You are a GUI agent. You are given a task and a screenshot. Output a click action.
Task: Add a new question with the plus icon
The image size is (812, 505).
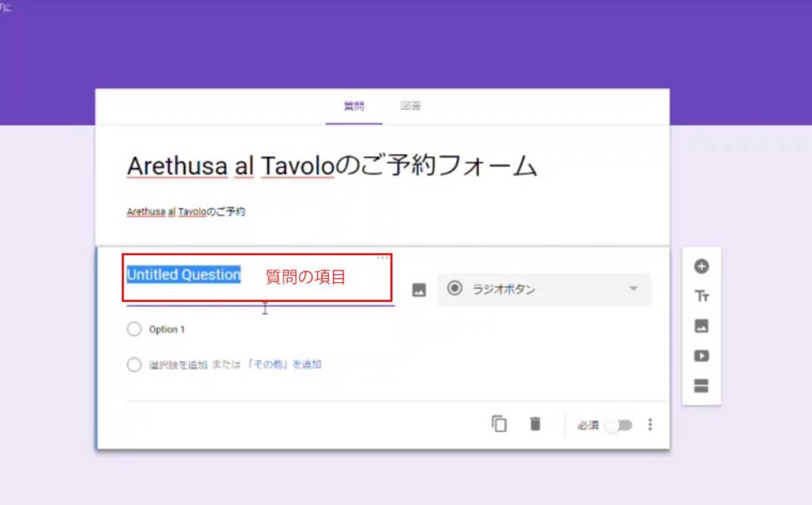click(x=701, y=266)
